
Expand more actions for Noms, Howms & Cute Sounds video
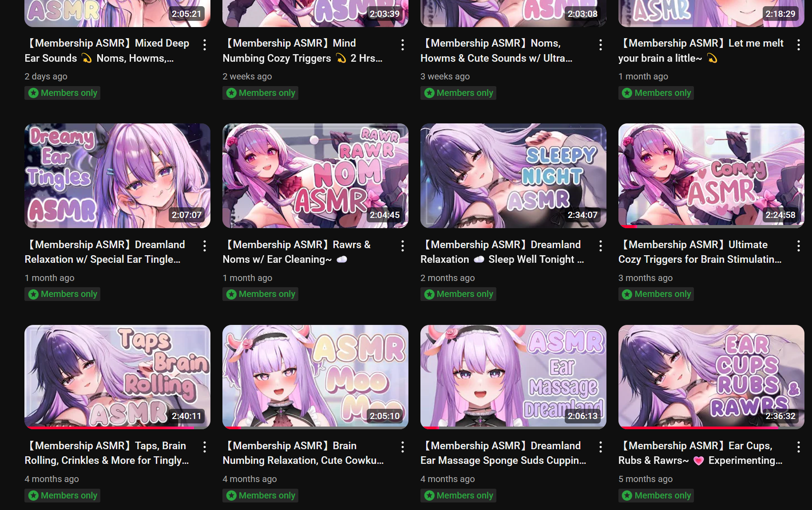click(601, 45)
